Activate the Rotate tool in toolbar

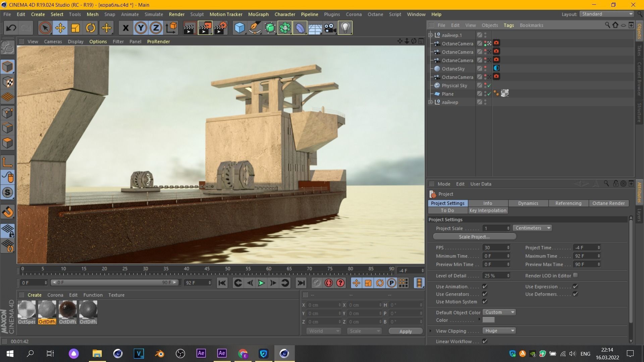[91, 28]
